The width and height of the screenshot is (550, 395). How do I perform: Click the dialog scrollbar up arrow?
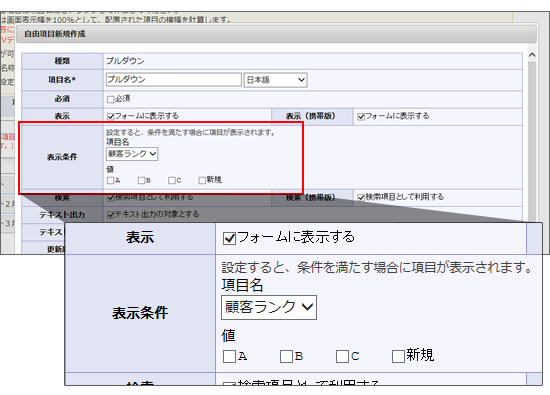click(532, 55)
